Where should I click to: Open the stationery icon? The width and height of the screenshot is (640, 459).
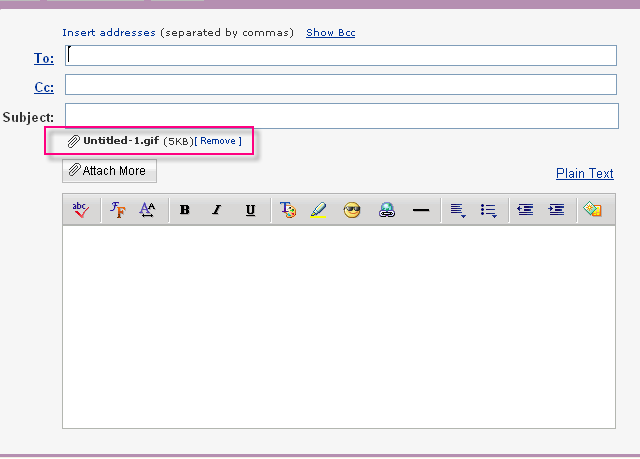pyautogui.click(x=592, y=209)
